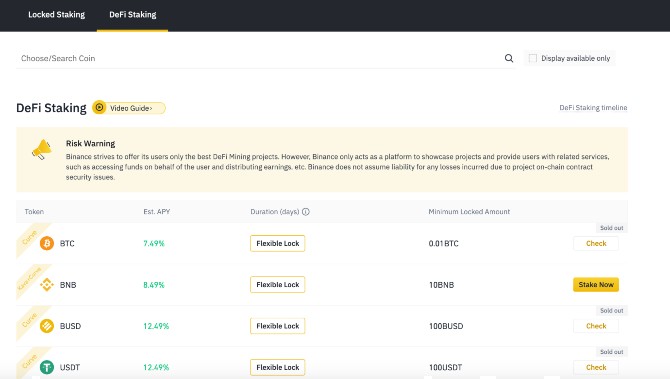This screenshot has width=670, height=379.
Task: Click Check button in BUSD row
Action: 596,326
